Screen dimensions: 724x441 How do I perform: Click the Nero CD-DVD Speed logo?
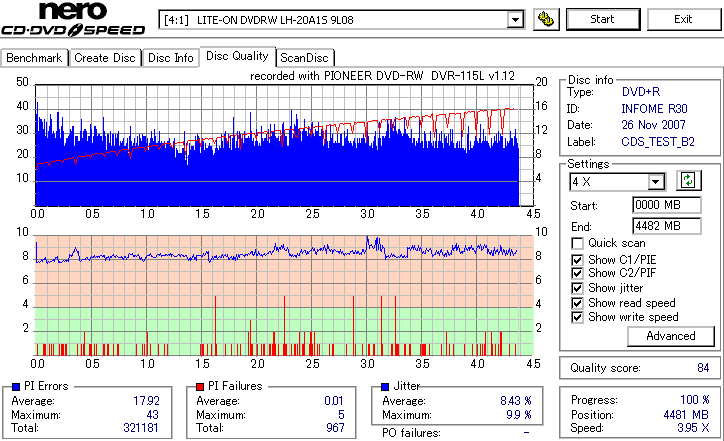click(73, 18)
